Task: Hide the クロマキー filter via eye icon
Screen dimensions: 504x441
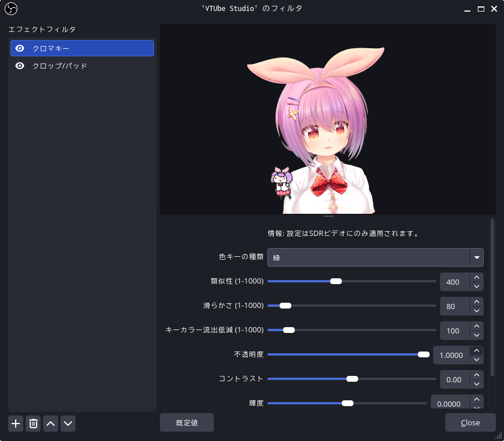Action: pos(20,48)
